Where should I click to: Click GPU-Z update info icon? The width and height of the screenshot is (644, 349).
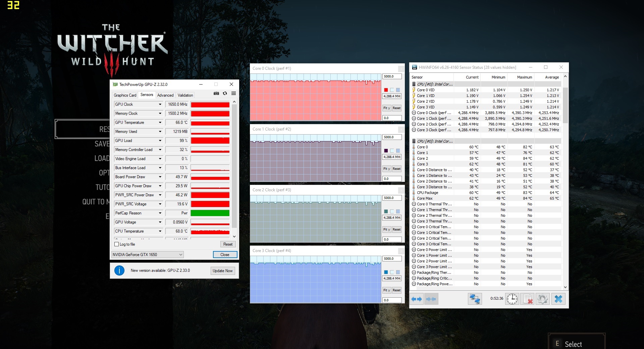pos(119,270)
